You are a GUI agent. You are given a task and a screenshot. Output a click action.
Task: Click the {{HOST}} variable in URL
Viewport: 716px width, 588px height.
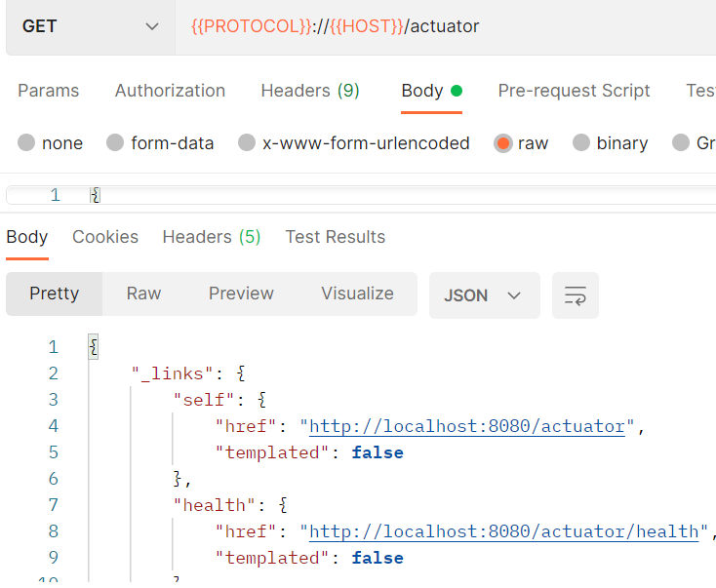point(367,26)
